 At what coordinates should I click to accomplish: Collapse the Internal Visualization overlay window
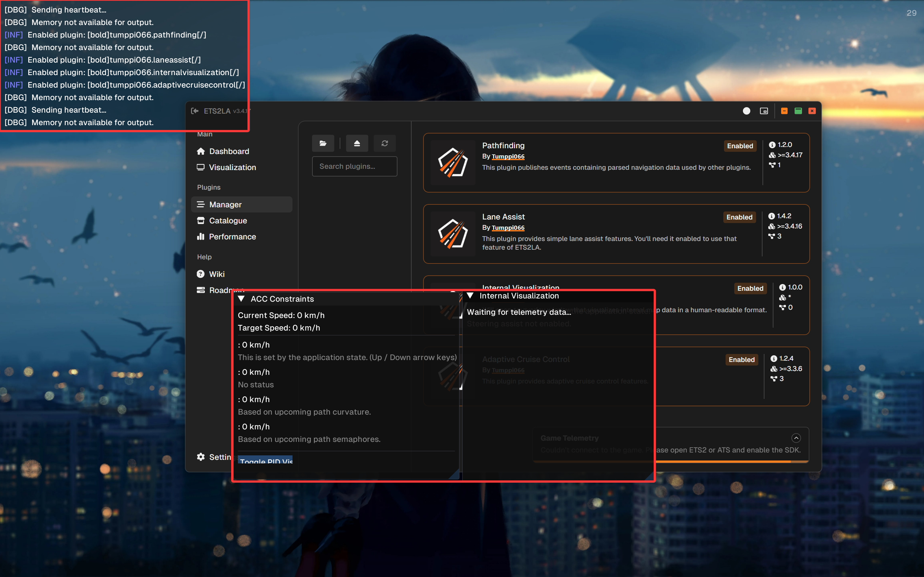coord(470,296)
